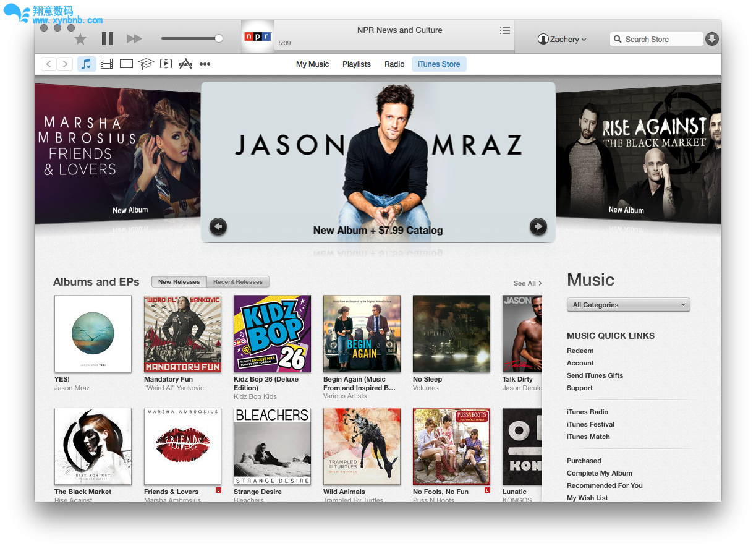Open the Apps library icon
The height and width of the screenshot is (551, 756).
coord(185,64)
